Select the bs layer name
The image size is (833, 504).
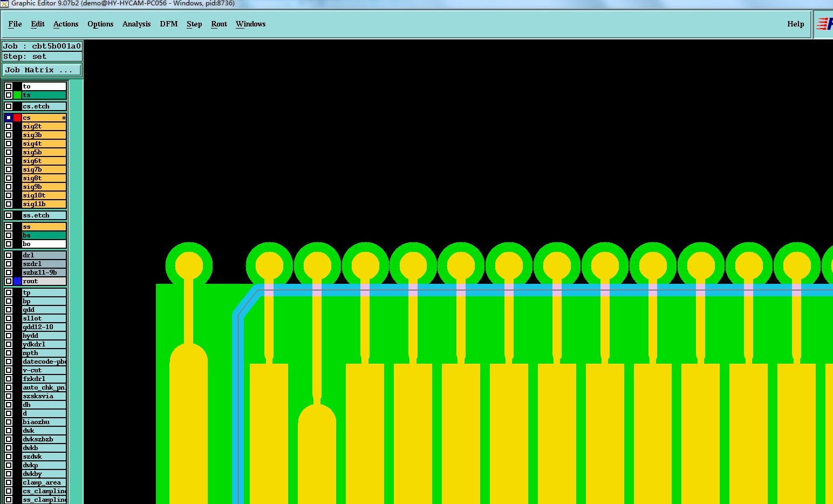(x=44, y=235)
